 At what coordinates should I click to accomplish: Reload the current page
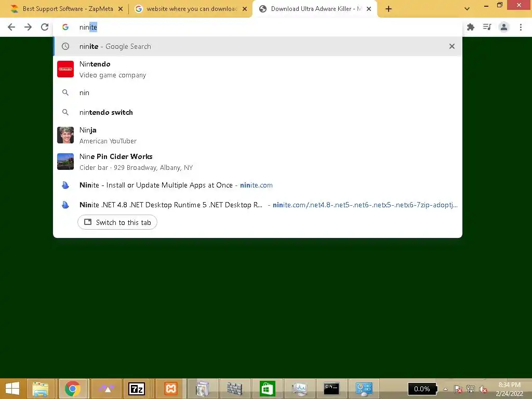(x=45, y=27)
